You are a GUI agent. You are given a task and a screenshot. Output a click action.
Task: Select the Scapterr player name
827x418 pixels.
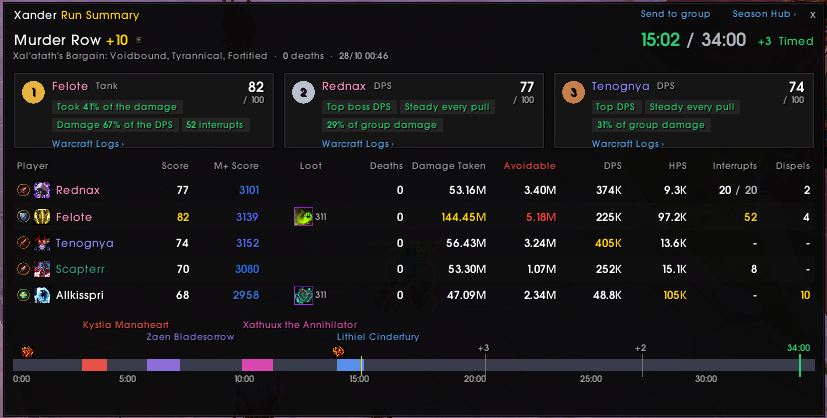click(x=80, y=269)
